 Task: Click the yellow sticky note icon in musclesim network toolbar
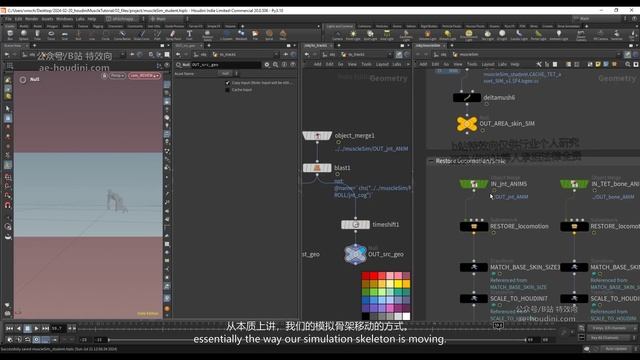[598, 64]
